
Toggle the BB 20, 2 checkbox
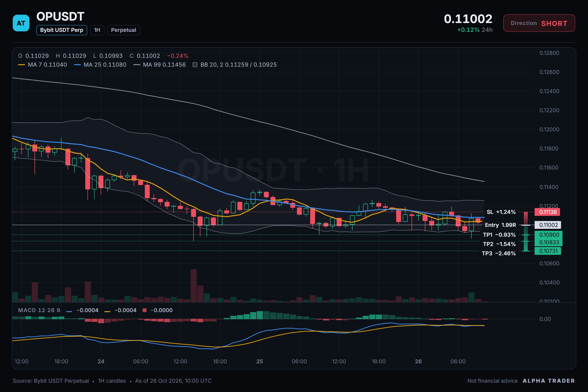195,65
